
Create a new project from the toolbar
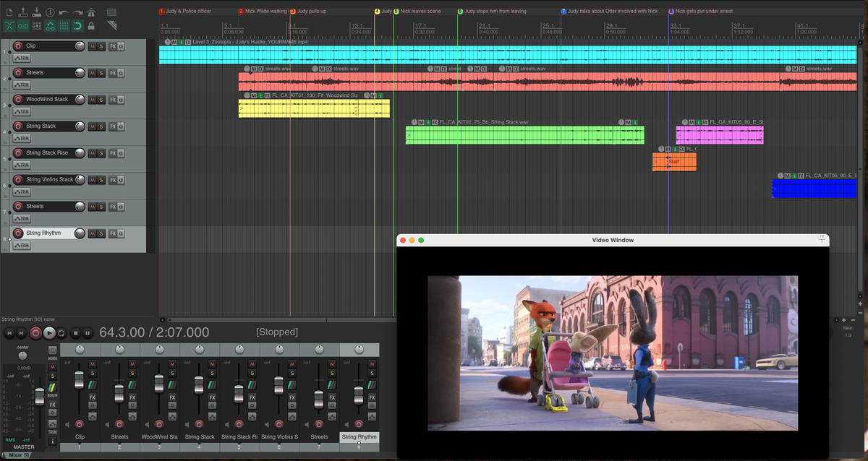coord(9,12)
